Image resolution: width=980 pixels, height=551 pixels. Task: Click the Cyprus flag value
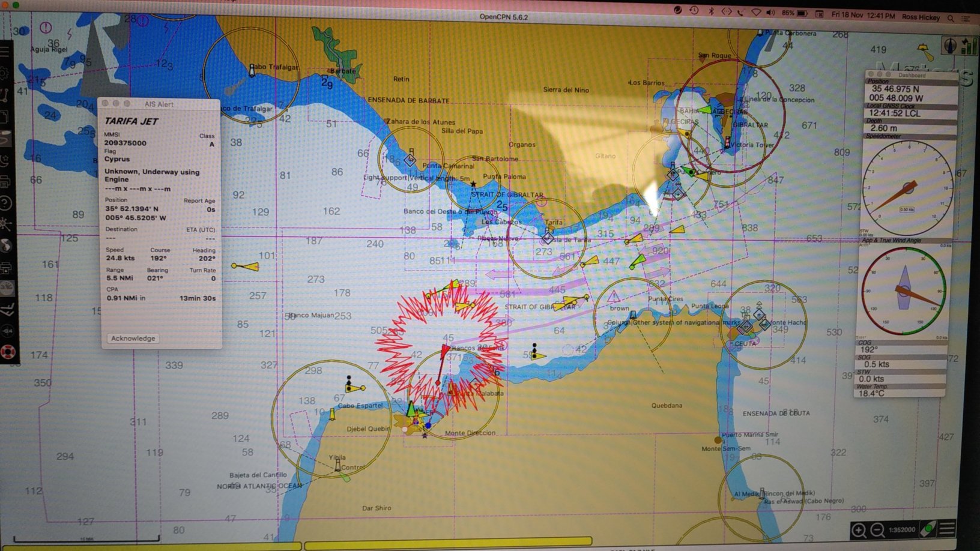116,159
